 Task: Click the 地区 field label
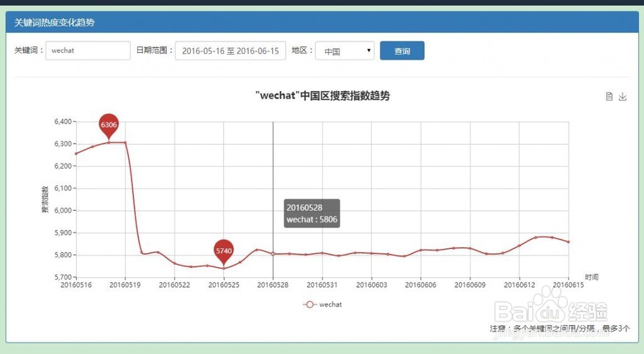(302, 50)
